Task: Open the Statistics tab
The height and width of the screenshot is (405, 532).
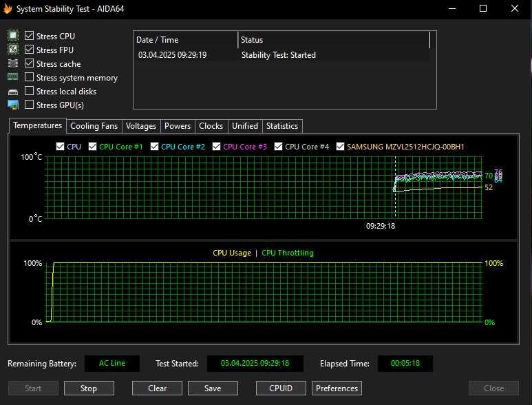Action: pyautogui.click(x=282, y=126)
